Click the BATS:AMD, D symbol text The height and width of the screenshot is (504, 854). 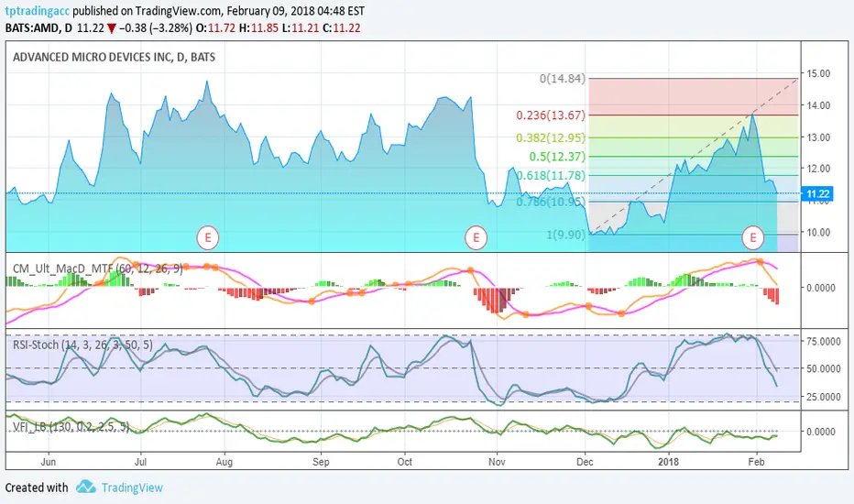(x=38, y=28)
